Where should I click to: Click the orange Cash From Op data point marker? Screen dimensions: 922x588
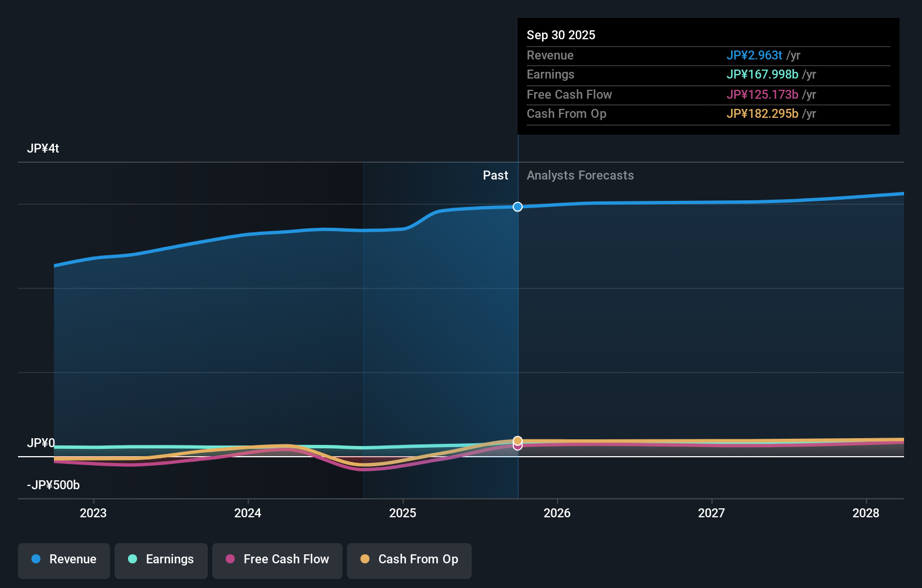(518, 440)
